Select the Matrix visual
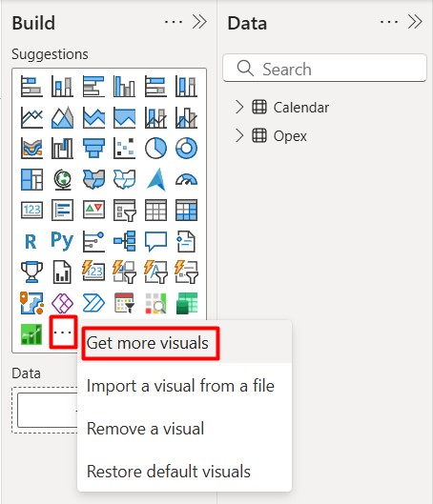The image size is (433, 504). [x=187, y=210]
